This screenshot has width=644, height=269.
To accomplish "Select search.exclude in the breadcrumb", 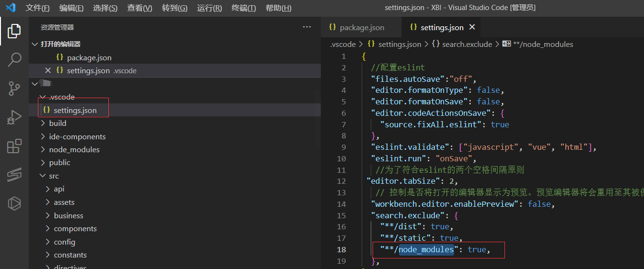I will tap(467, 44).
